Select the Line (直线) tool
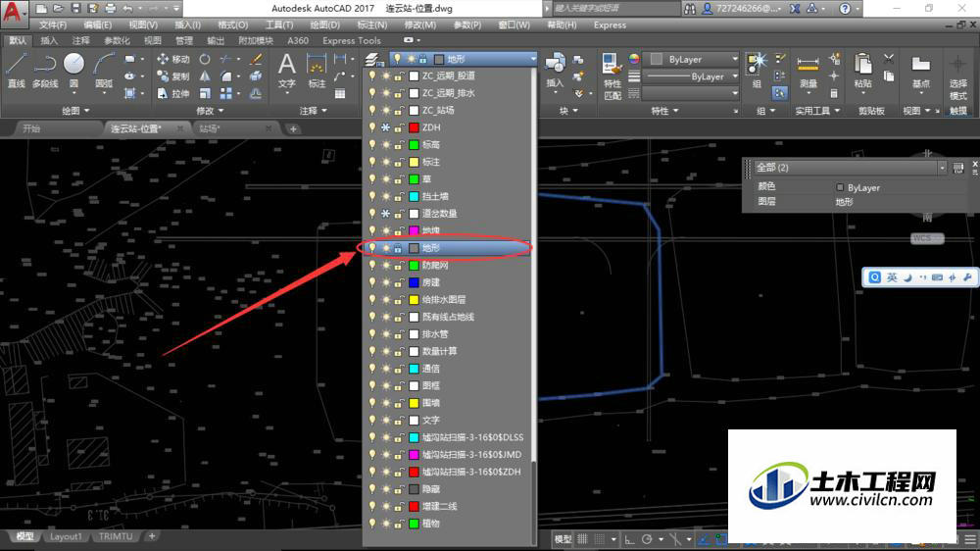980x551 pixels. pos(17,70)
